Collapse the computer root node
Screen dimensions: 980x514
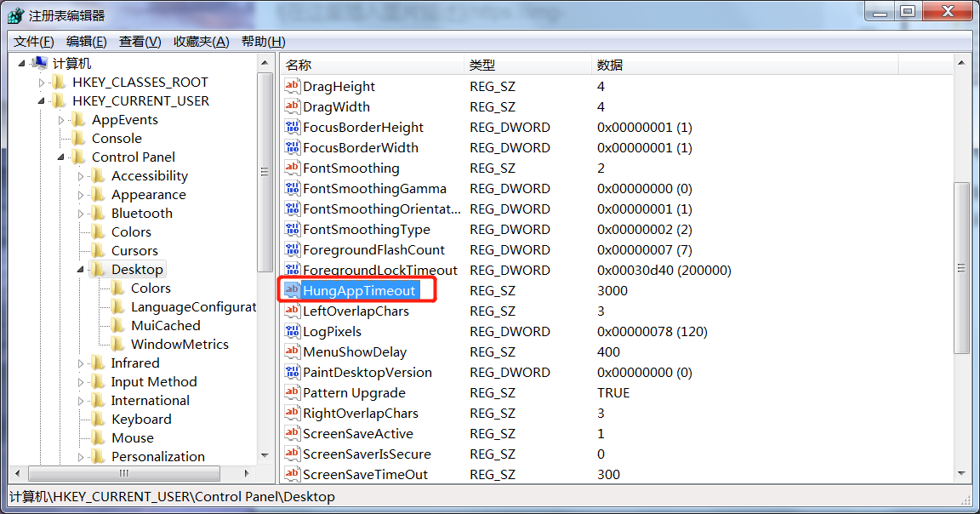click(x=22, y=63)
